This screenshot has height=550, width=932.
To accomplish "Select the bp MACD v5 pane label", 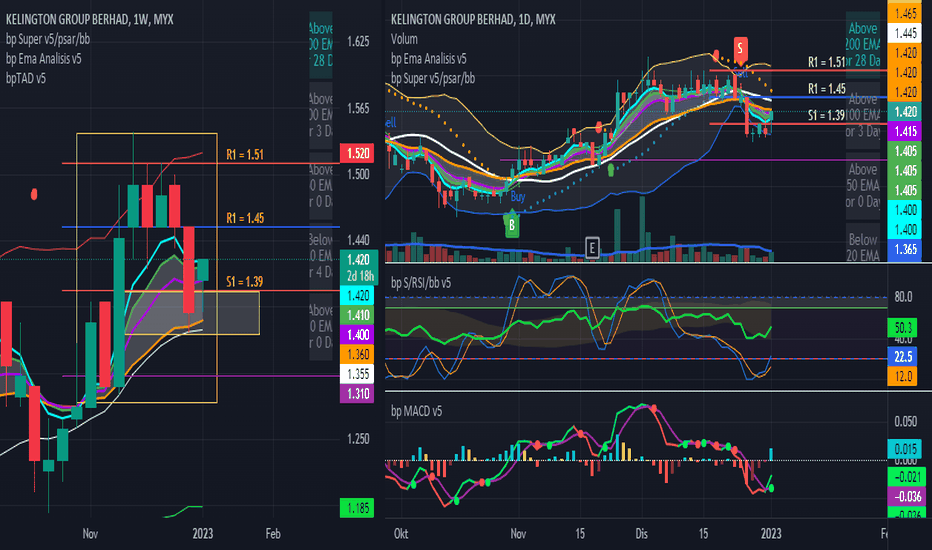I will 416,411.
